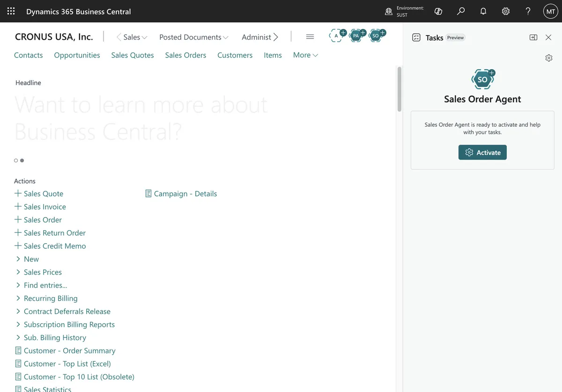
Task: Open the search magnifier icon
Action: [x=461, y=11]
